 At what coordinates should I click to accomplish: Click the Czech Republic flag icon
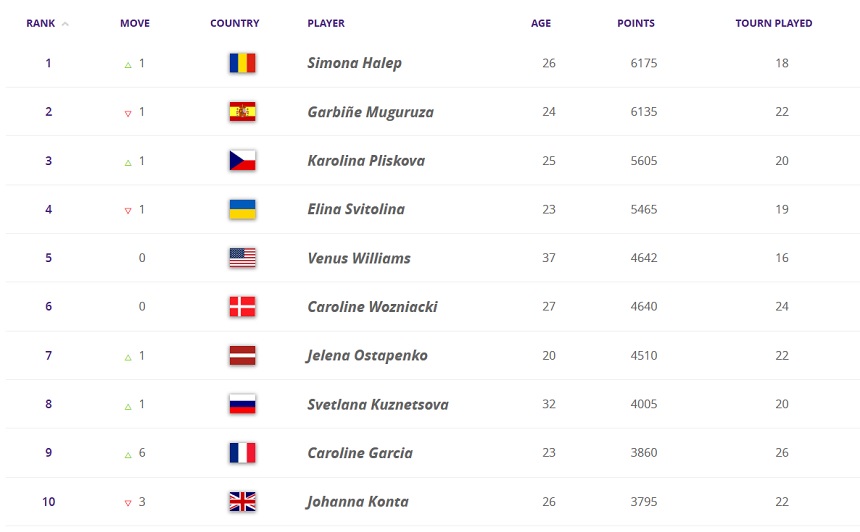pyautogui.click(x=242, y=160)
